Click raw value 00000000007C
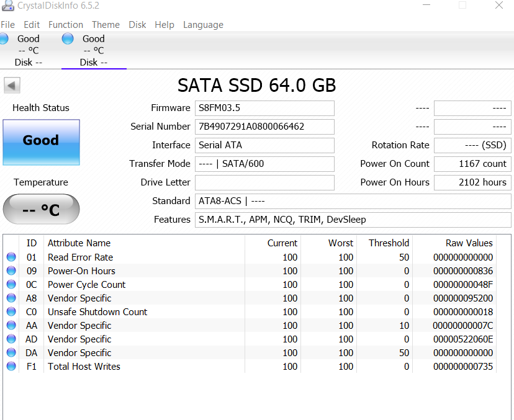 (x=463, y=326)
